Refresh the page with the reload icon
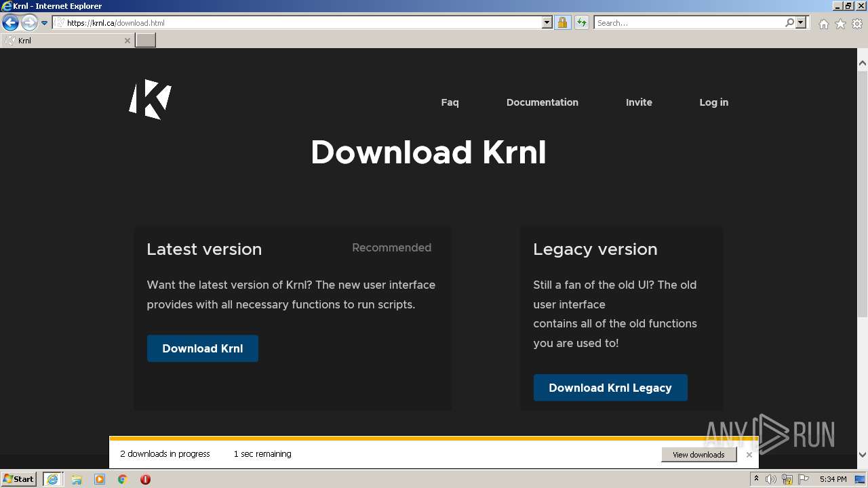 [x=582, y=23]
